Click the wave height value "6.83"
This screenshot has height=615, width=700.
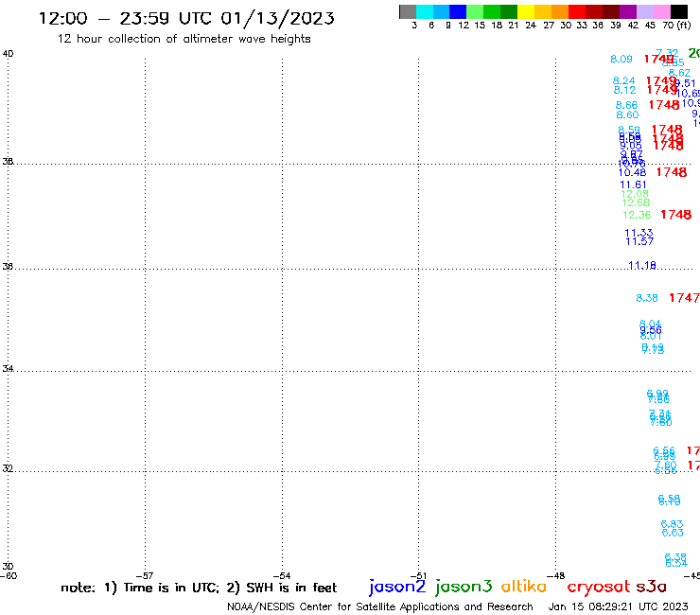pos(672,524)
